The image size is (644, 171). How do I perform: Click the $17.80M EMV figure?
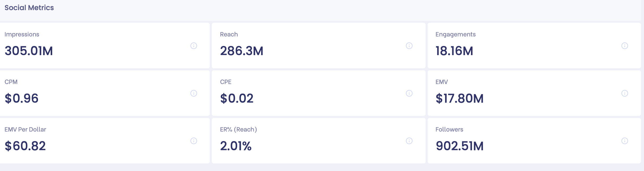[459, 98]
